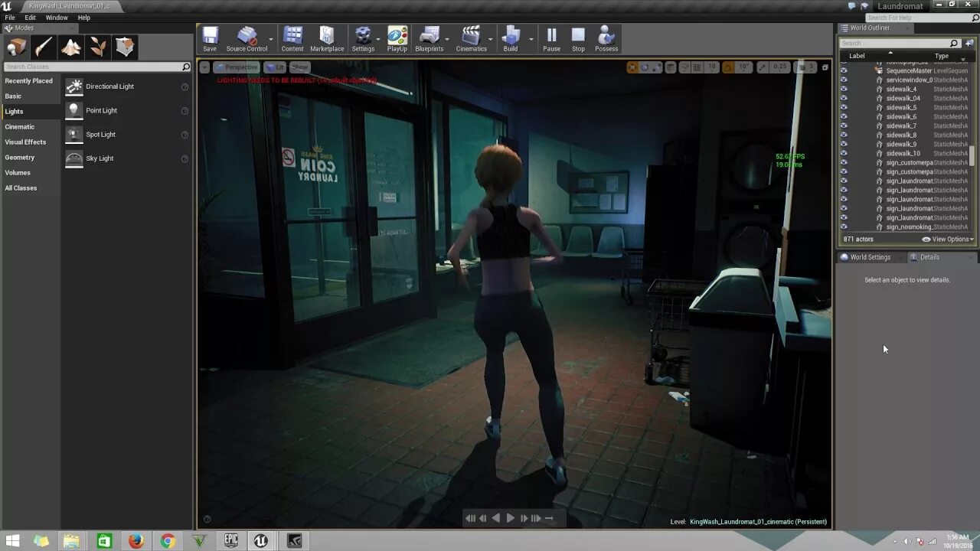Select the Landscape mode icon
The width and height of the screenshot is (980, 551).
click(x=71, y=47)
